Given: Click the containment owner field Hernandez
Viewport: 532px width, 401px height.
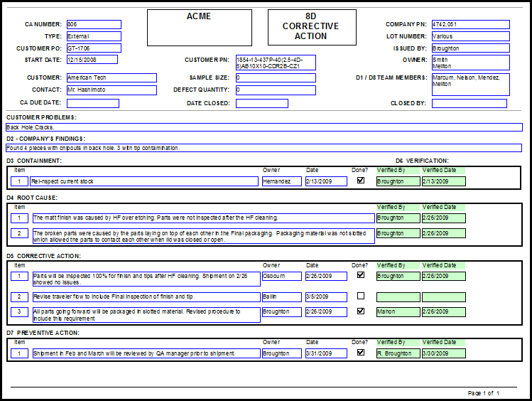Looking at the screenshot, I should point(281,181).
